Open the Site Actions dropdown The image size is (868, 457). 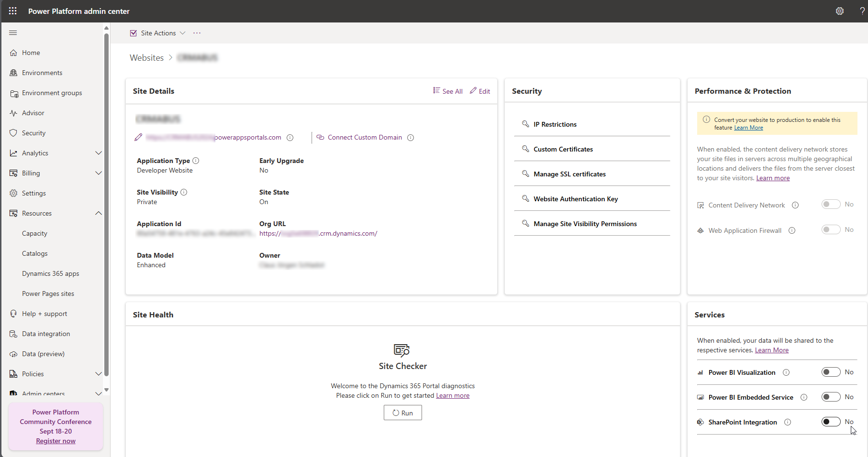pyautogui.click(x=157, y=33)
